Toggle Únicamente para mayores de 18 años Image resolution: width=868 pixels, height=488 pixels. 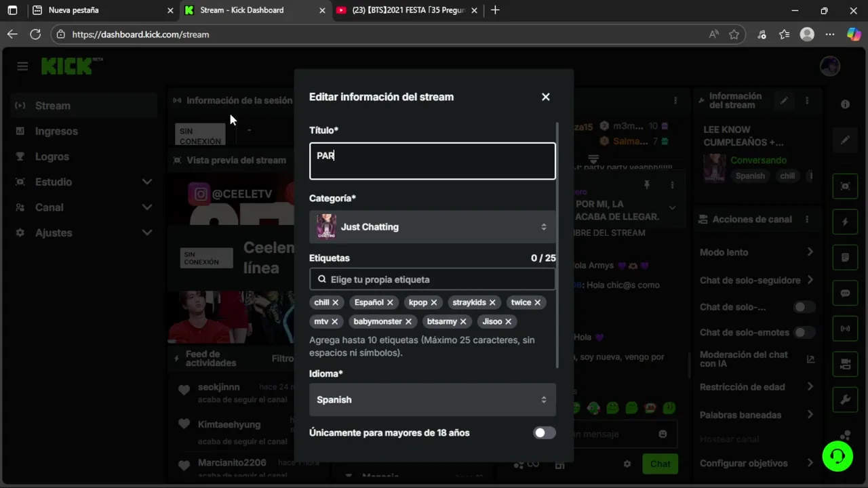tap(544, 432)
